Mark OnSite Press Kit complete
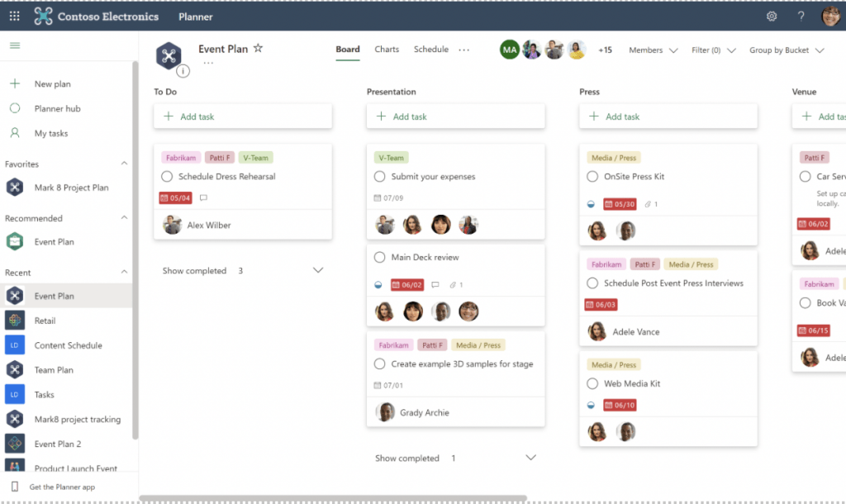This screenshot has height=504, width=846. click(592, 177)
